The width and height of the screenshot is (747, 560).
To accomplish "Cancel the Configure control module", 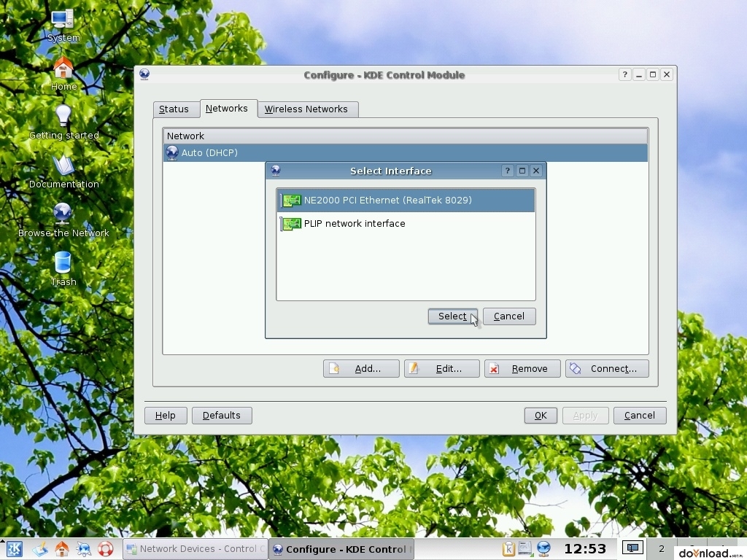I will pyautogui.click(x=640, y=415).
